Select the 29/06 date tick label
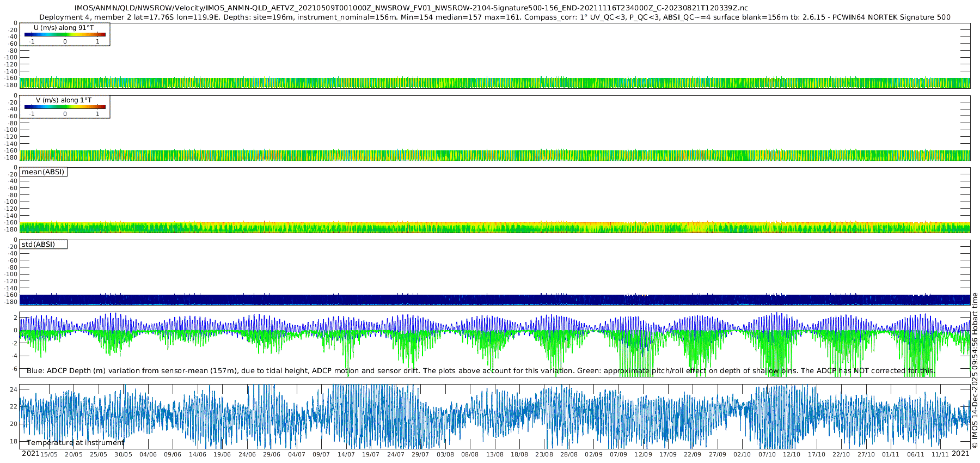980x463 pixels. click(272, 454)
